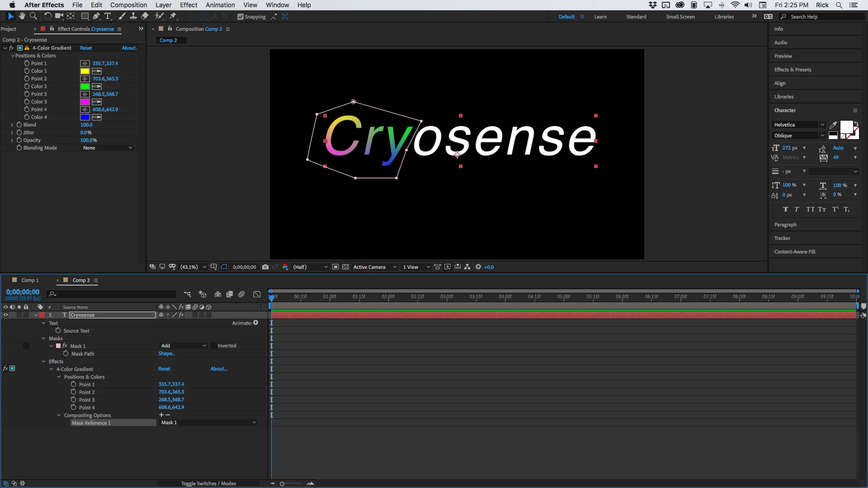The image size is (868, 488).
Task: Select the Horizontal Type tool
Action: pyautogui.click(x=108, y=16)
